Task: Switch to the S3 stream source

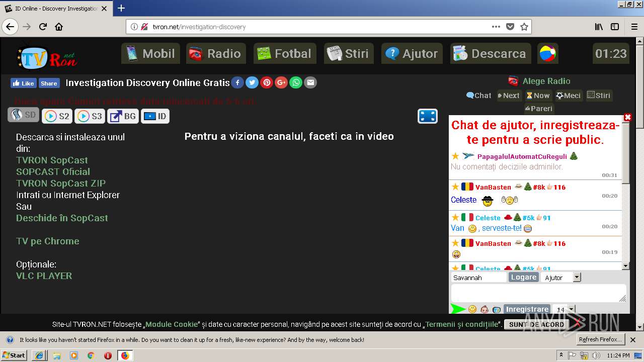Action: click(x=90, y=116)
